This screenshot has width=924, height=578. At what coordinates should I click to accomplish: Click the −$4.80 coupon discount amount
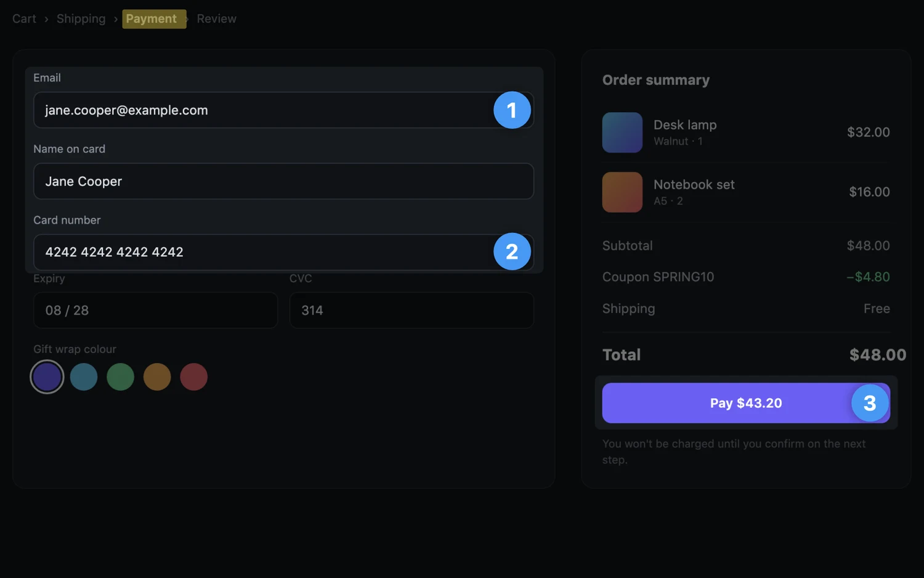point(868,277)
